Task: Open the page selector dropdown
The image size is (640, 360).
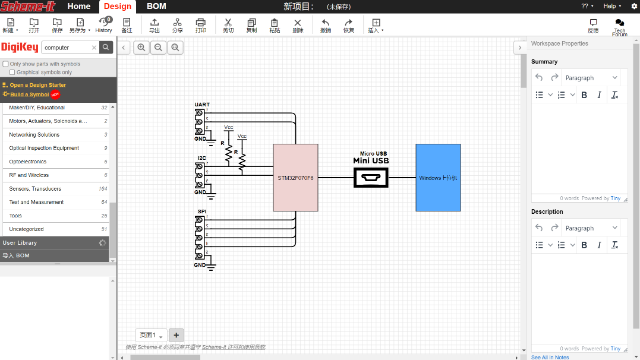Action: click(x=151, y=335)
